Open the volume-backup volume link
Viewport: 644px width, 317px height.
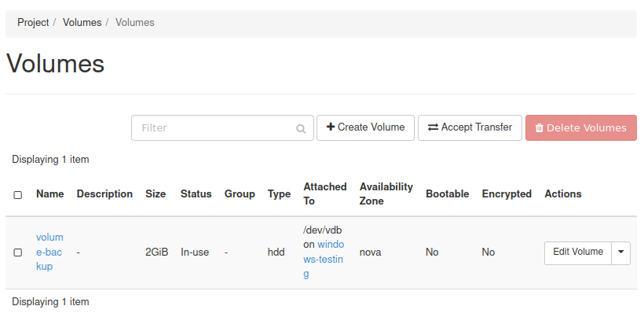[49, 252]
